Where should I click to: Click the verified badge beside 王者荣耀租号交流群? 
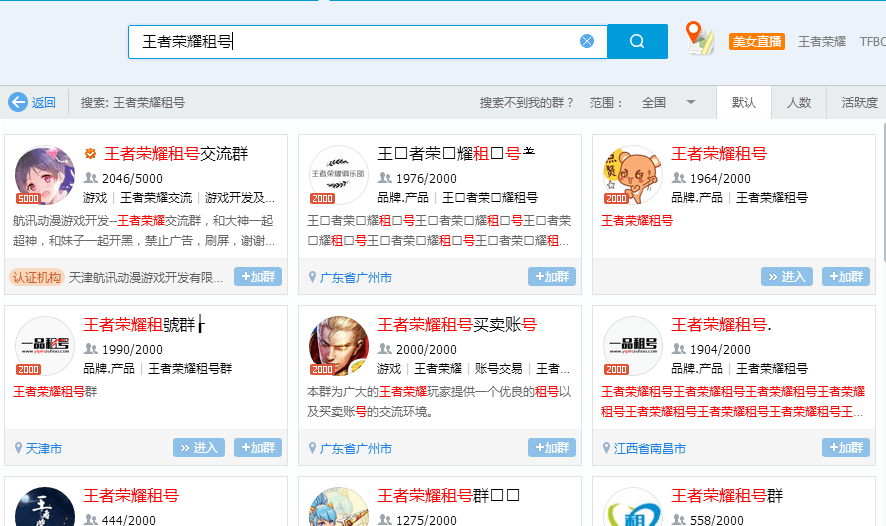point(90,153)
